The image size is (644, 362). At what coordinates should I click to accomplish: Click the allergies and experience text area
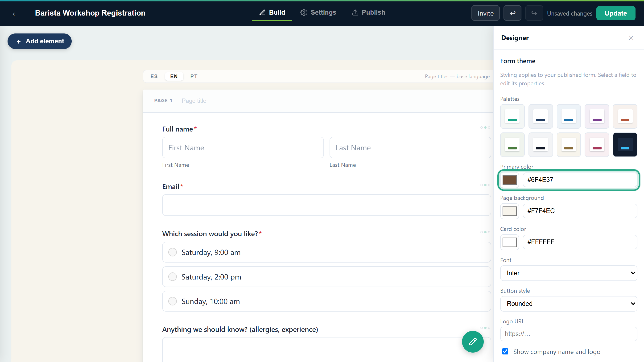pos(326,350)
